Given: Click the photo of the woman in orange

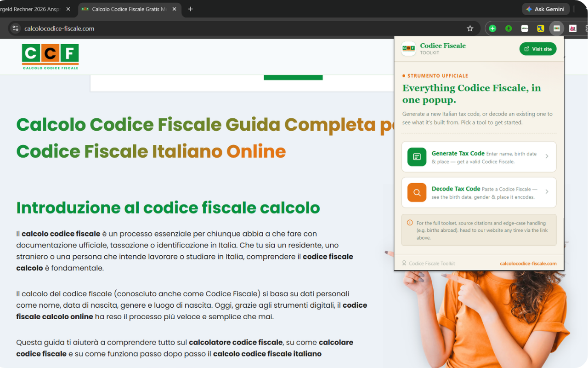Looking at the screenshot, I should pos(478,317).
